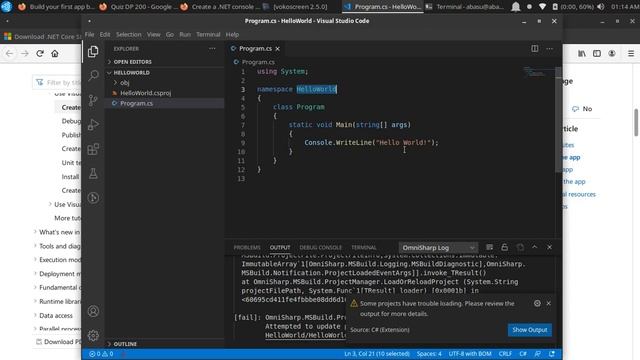Open the Selection menu
This screenshot has height=360, width=640.
129,35
